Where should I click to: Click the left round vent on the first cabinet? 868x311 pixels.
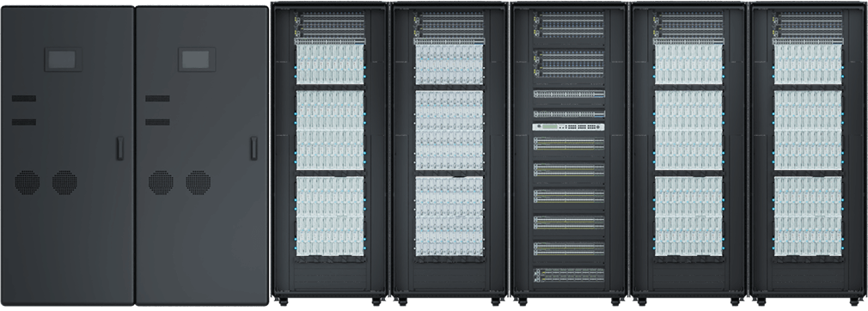[x=28, y=183]
